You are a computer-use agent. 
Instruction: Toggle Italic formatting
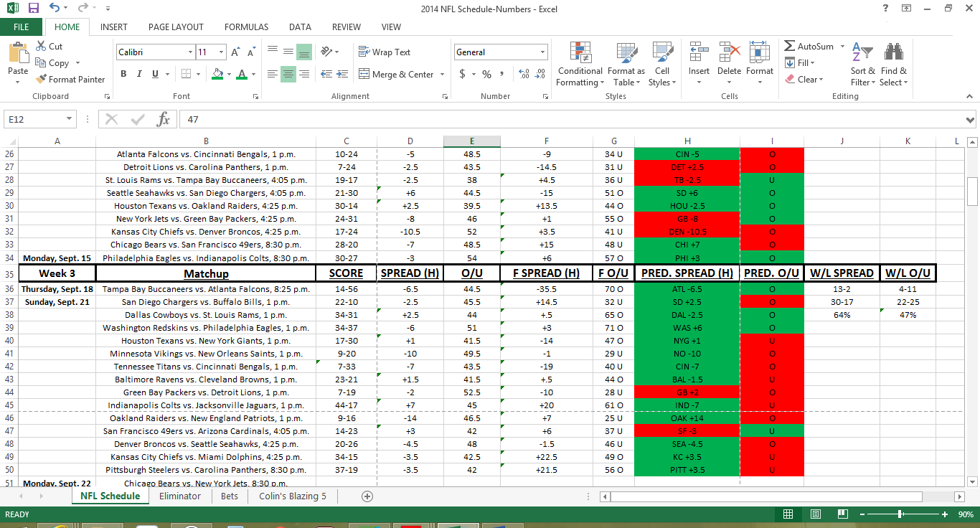click(139, 74)
